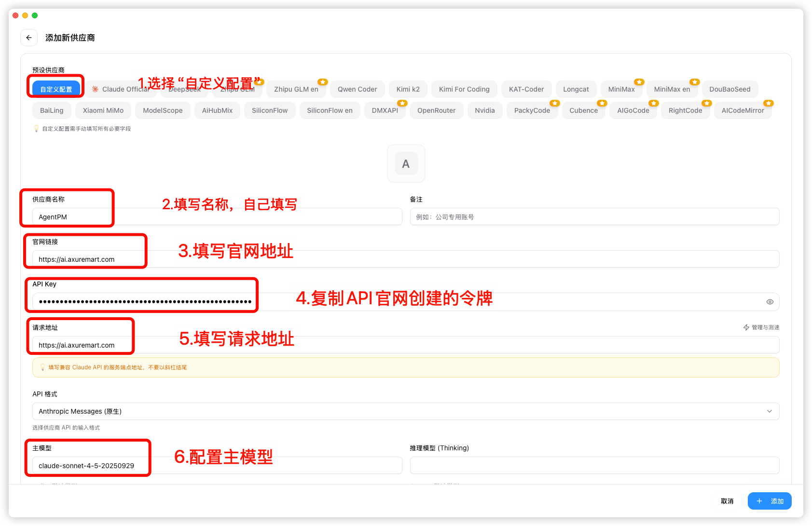
Task: Choose the Qwen Coder preset
Action: (358, 89)
